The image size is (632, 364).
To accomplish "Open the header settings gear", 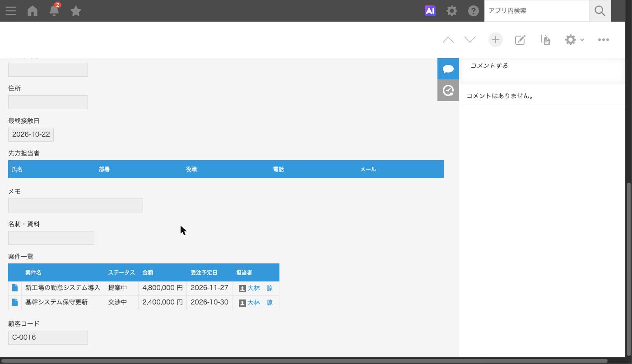I will click(452, 11).
